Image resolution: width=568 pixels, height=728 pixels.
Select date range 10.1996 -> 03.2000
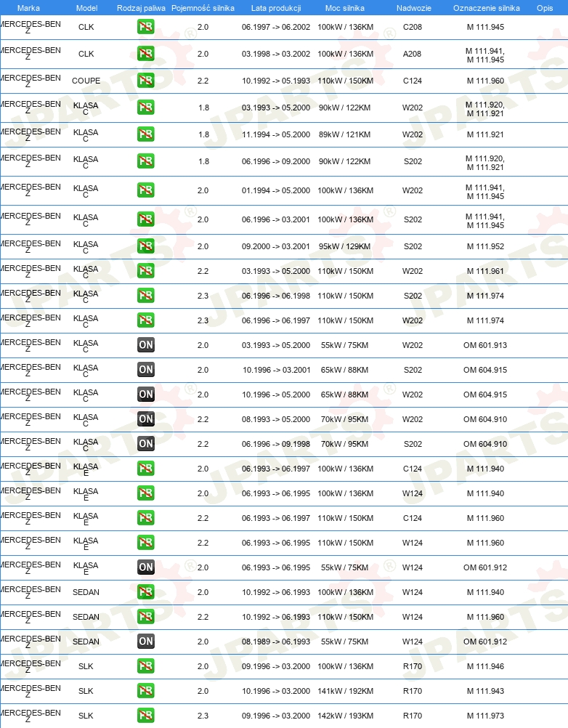point(276,691)
